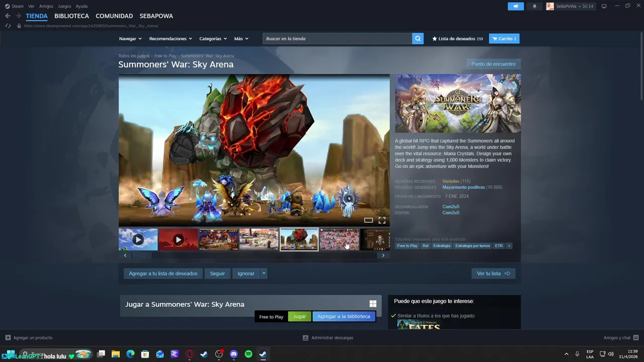Open Com2uS in the Desarrollador row
Image resolution: width=644 pixels, height=362 pixels.
pyautogui.click(x=451, y=207)
